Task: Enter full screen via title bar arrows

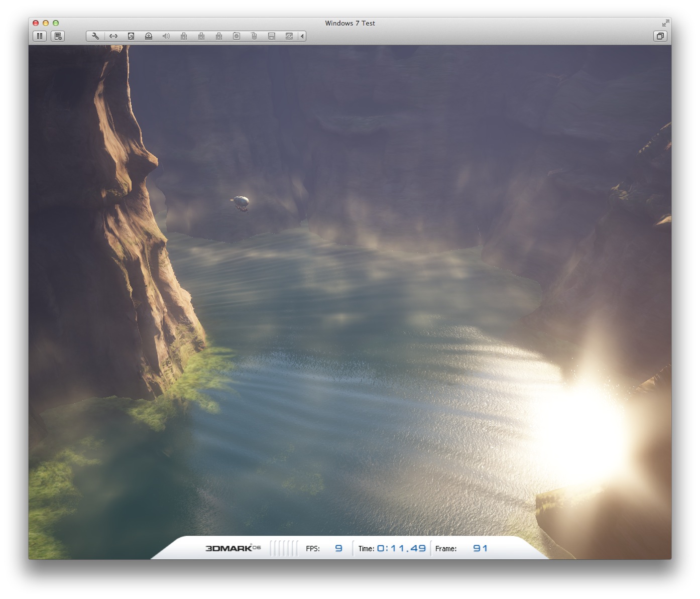Action: pyautogui.click(x=665, y=23)
